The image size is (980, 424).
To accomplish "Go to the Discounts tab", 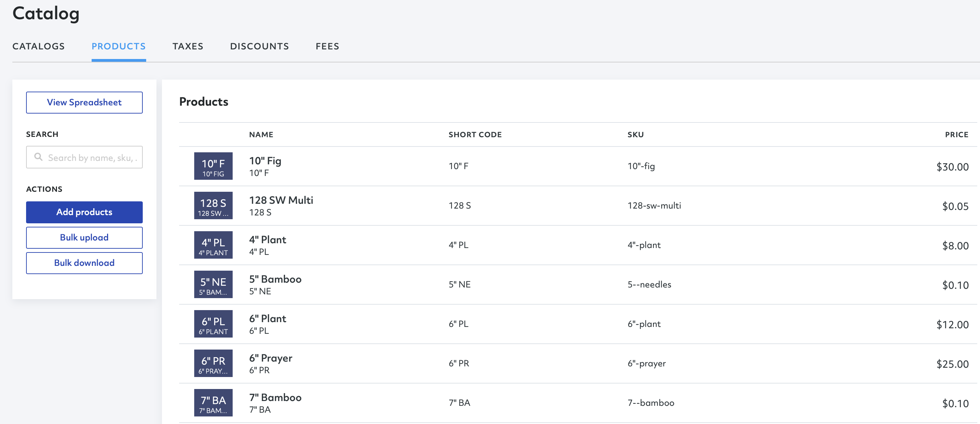I will click(x=259, y=46).
